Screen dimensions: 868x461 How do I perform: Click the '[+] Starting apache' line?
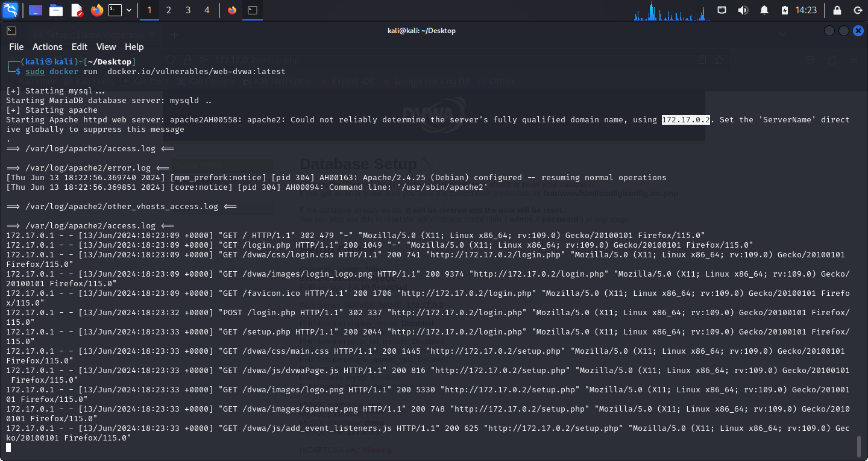pos(52,110)
